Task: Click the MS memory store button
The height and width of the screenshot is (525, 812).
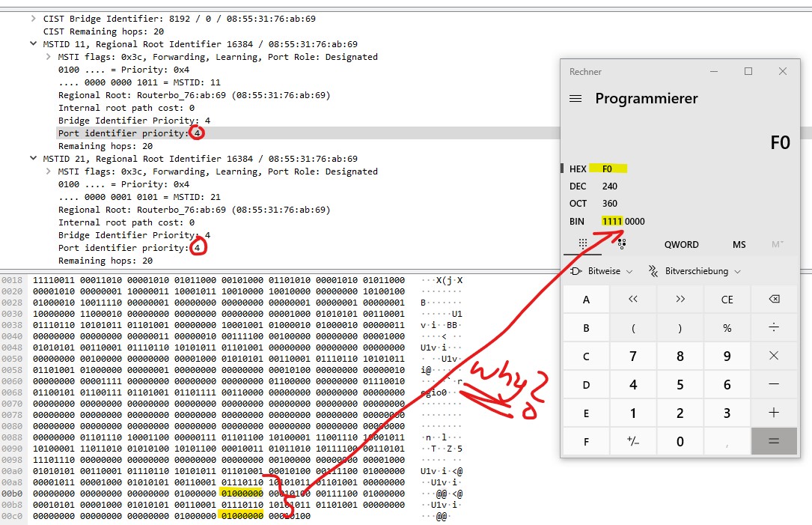Action: 739,245
